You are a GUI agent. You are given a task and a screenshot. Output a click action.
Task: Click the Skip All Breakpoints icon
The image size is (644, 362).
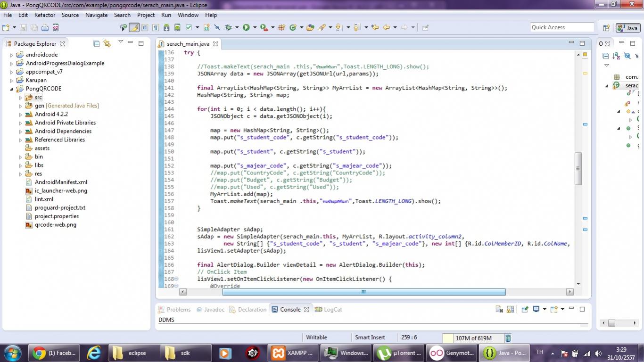(217, 27)
